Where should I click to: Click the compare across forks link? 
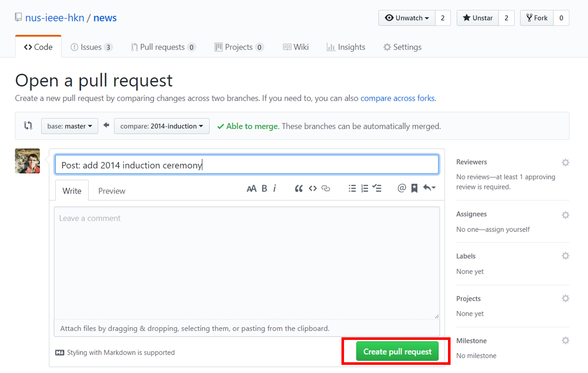[x=398, y=98]
